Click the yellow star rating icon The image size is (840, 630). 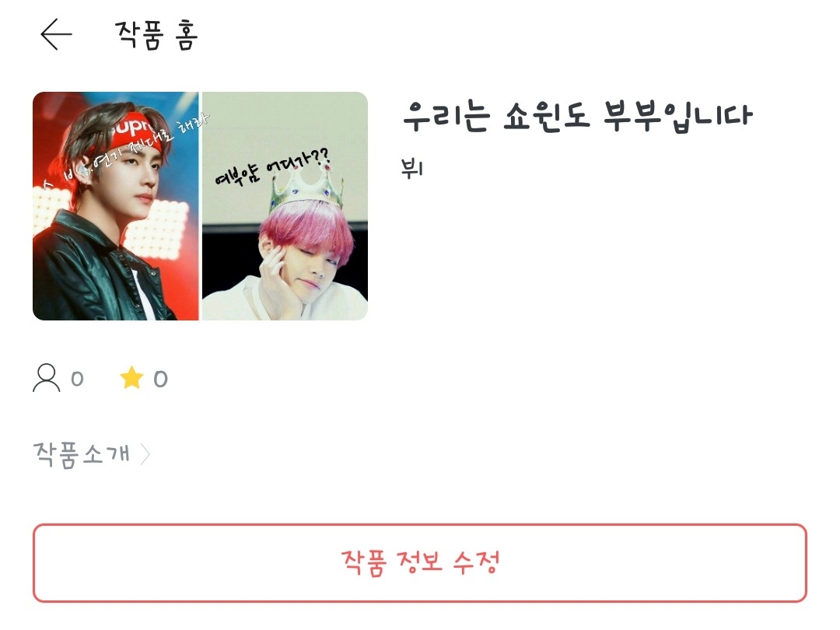tap(131, 378)
